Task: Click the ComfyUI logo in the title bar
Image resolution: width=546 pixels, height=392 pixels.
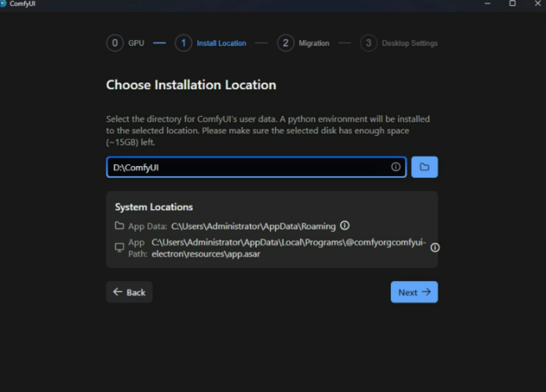Action: 4,4
